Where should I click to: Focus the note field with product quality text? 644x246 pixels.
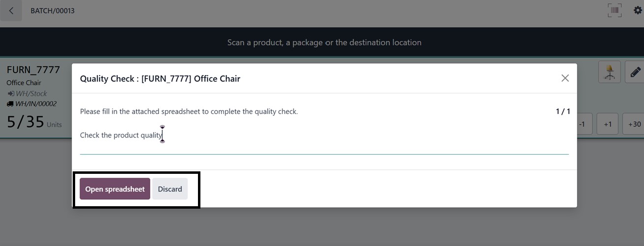(x=324, y=136)
